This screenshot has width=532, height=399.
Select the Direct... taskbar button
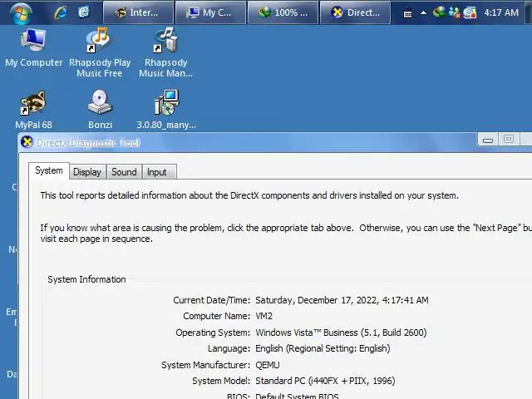355,12
